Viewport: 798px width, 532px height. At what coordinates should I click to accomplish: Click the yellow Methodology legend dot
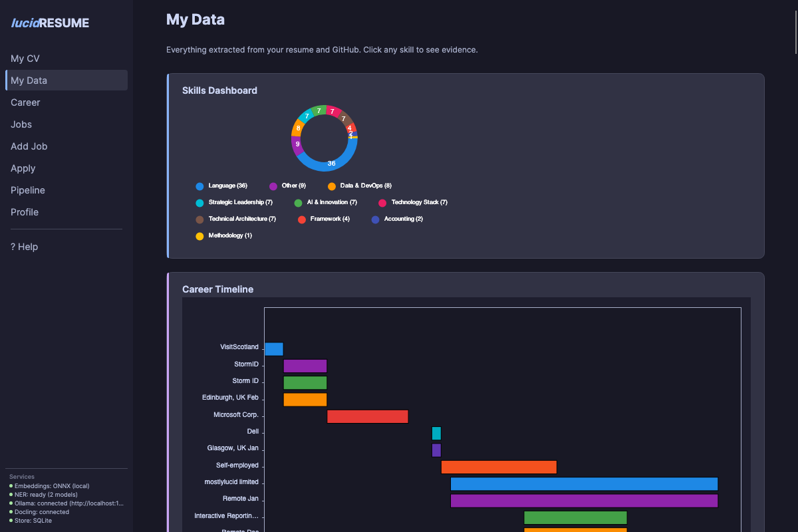[199, 236]
